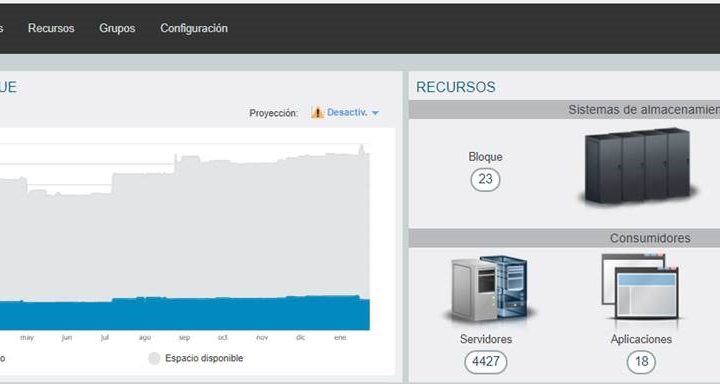Click the Proyección label
720x384 pixels.
[x=273, y=113]
